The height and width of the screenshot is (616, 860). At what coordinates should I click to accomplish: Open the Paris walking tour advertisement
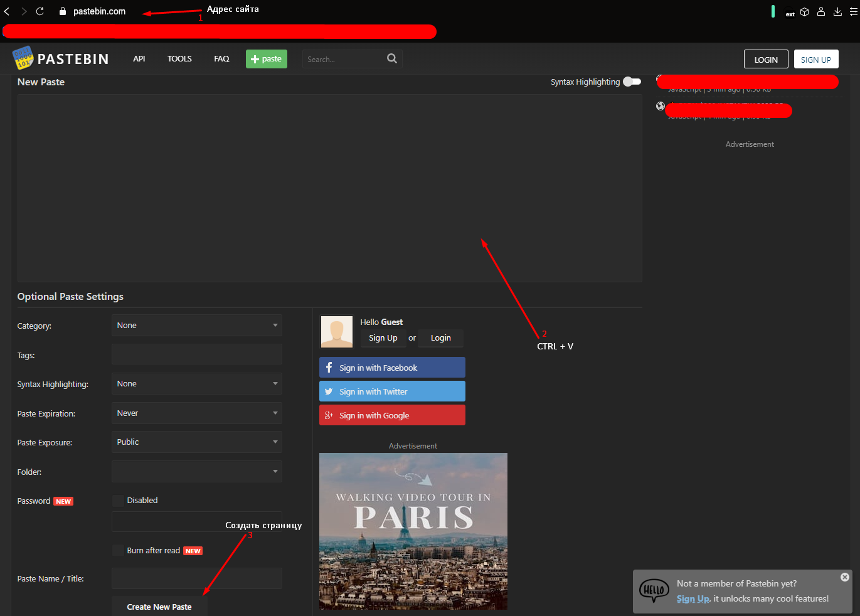click(413, 531)
